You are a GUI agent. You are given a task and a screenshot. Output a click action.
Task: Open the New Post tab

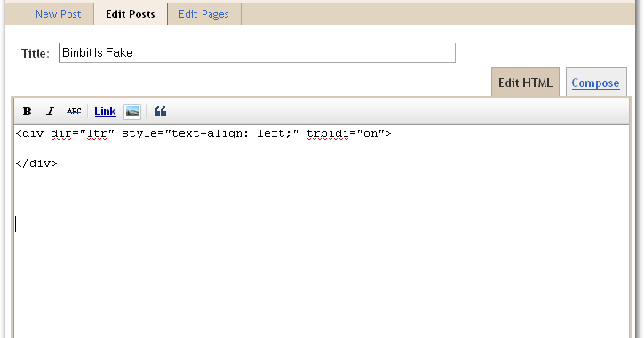(x=59, y=14)
